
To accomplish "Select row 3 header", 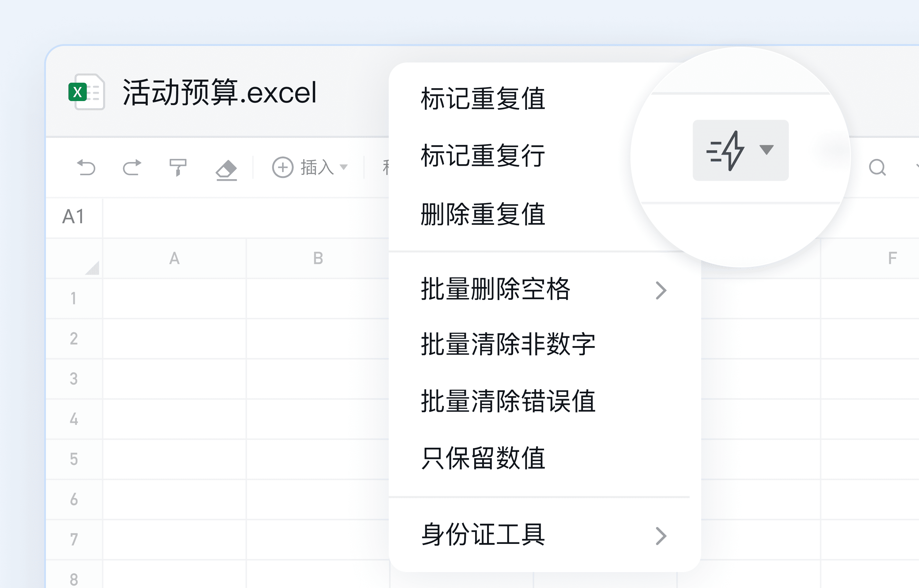I will [74, 379].
